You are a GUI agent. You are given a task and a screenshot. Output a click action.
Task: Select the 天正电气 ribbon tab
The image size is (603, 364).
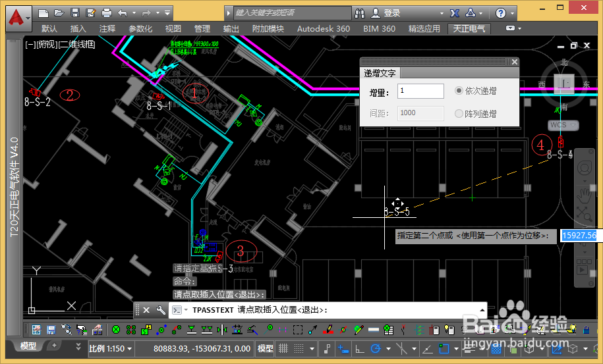click(x=469, y=29)
